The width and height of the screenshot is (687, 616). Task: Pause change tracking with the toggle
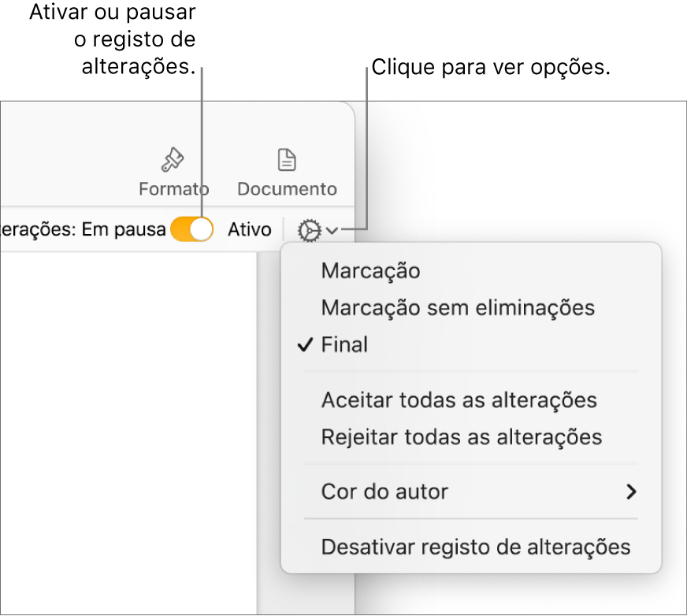191,228
